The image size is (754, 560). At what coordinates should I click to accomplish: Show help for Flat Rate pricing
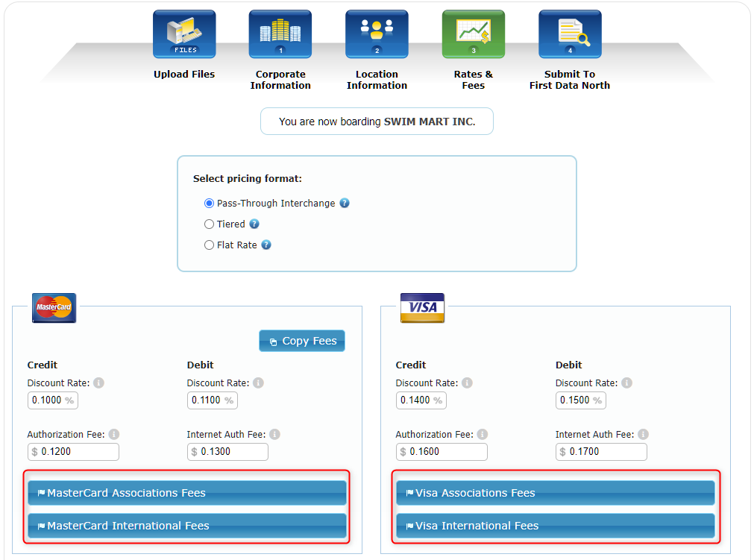[266, 245]
